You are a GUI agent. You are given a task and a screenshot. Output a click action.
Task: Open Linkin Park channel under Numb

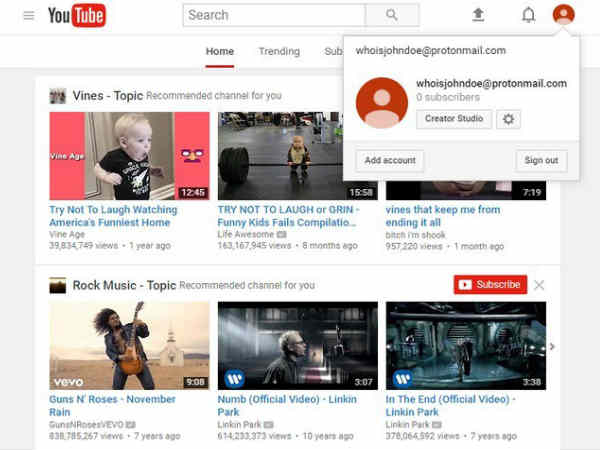239,424
